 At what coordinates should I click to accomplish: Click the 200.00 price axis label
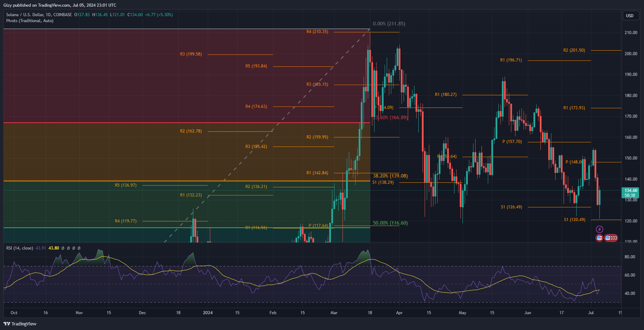[631, 54]
